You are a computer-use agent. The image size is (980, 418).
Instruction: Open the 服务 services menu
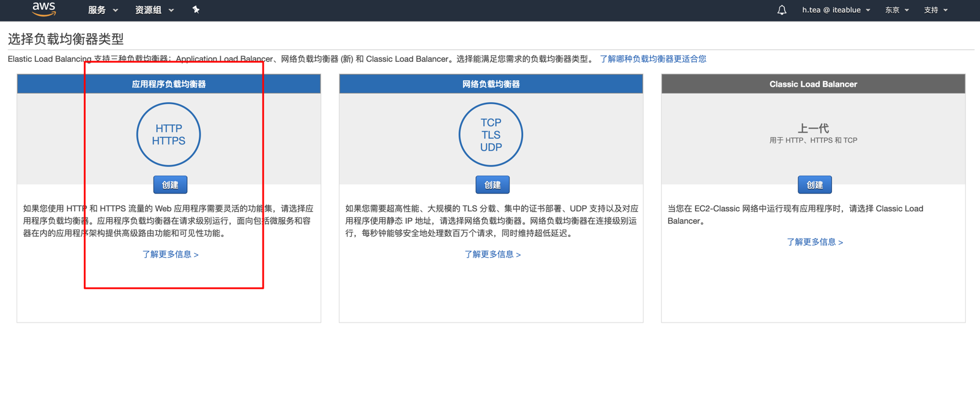[x=103, y=10]
